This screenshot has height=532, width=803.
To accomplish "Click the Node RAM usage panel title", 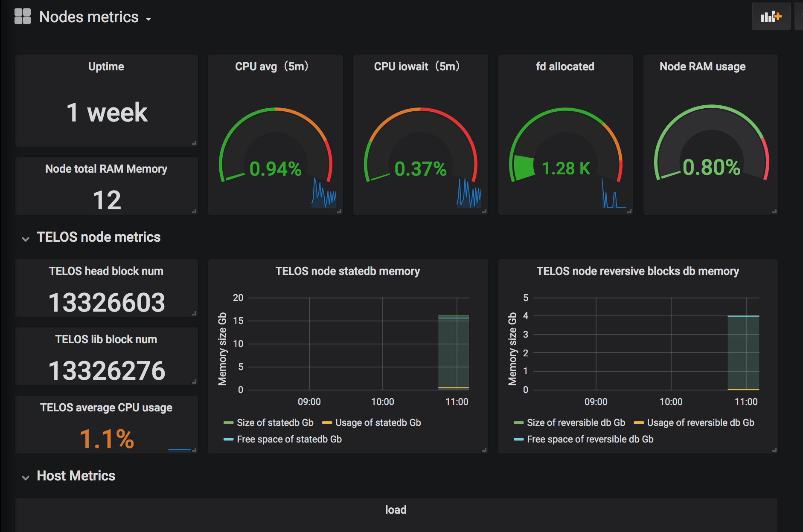I will (x=703, y=66).
